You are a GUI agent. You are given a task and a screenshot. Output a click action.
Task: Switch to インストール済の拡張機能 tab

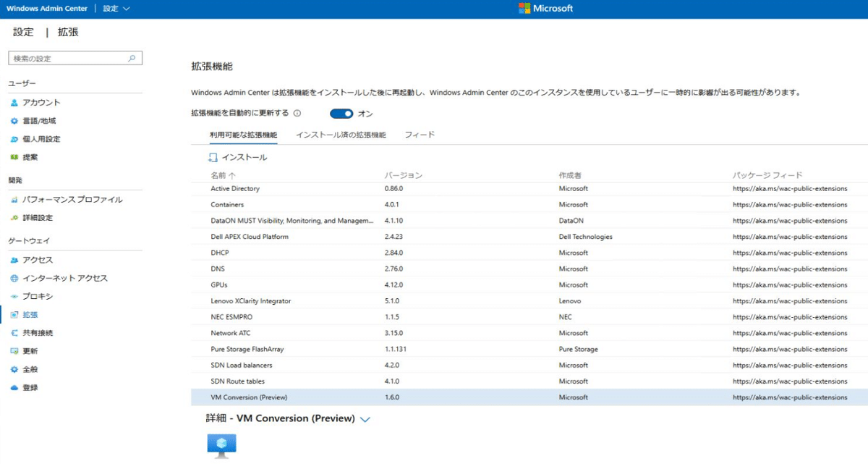tap(341, 134)
